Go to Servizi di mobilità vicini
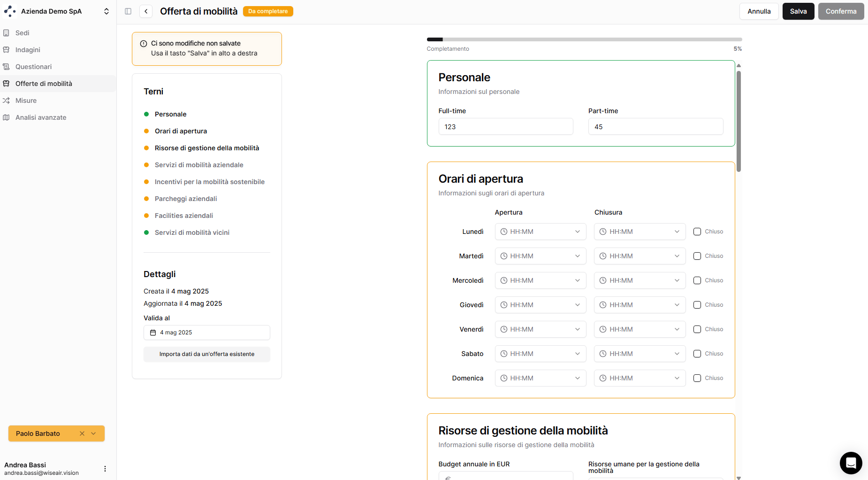868x480 pixels. [192, 232]
